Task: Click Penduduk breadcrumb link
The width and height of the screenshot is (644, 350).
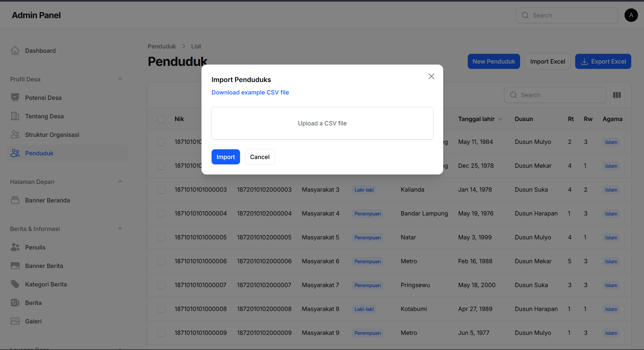Action: click(162, 46)
